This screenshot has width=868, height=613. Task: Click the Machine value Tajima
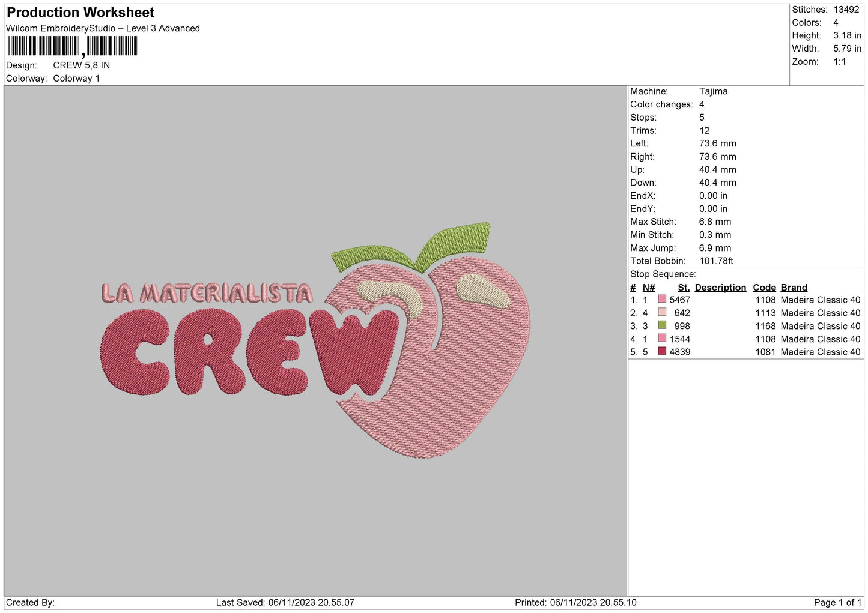pos(713,91)
